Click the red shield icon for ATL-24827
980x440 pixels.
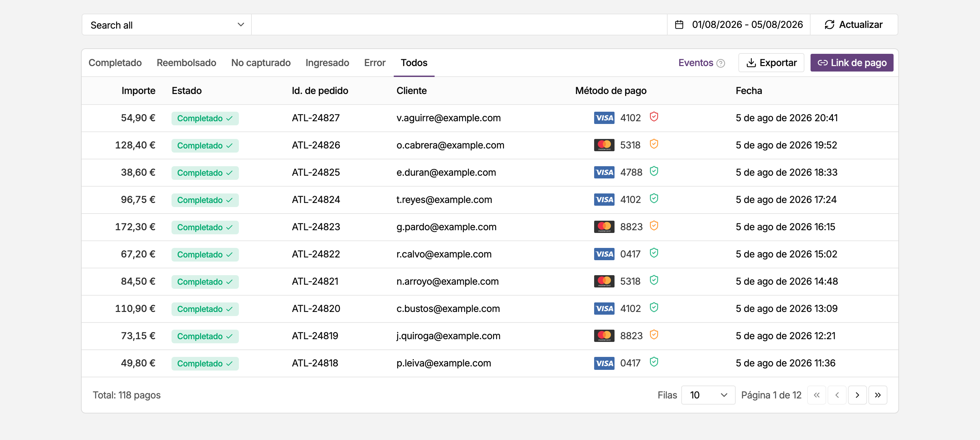coord(654,117)
